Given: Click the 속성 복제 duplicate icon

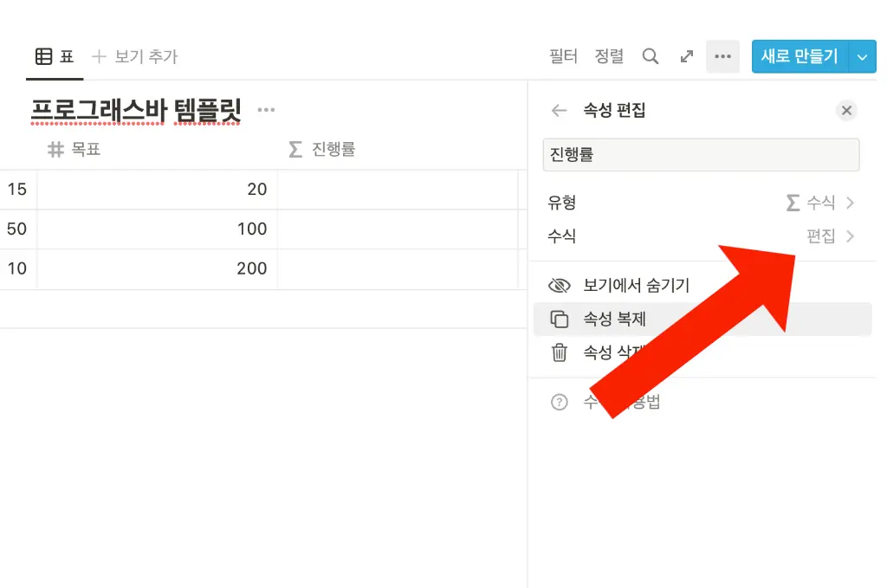Looking at the screenshot, I should [560, 319].
